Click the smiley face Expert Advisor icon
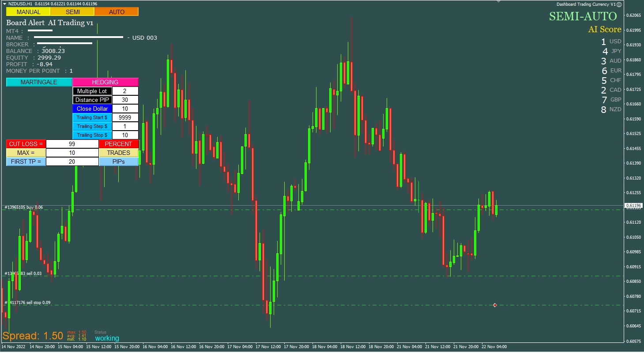The width and height of the screenshot is (644, 353). click(619, 4)
